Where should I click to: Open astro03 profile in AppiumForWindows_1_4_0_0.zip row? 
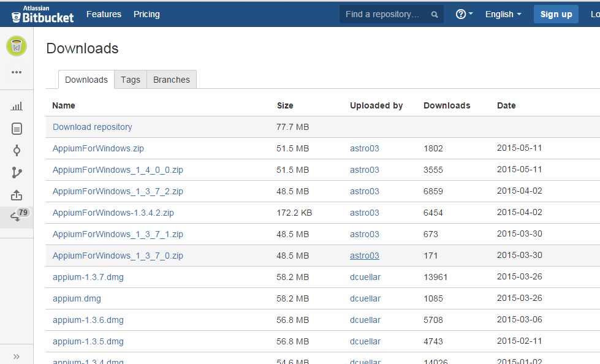point(364,170)
